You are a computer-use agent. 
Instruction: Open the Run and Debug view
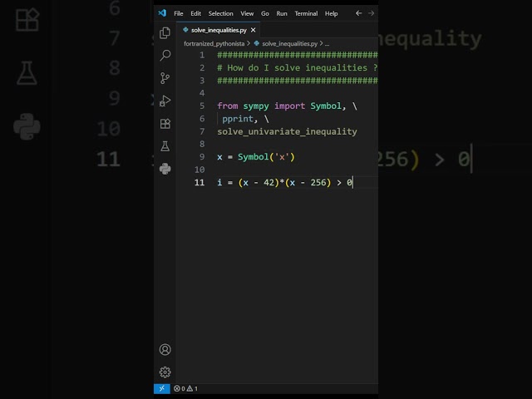[165, 101]
